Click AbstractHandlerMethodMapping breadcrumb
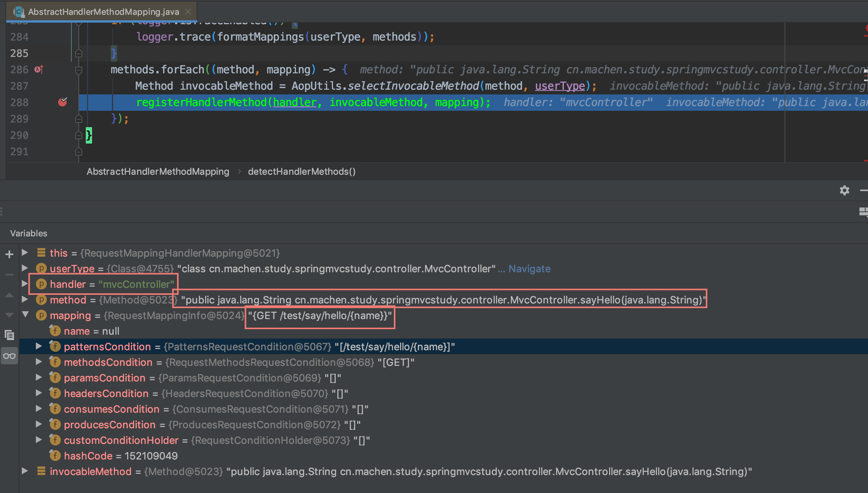 pyautogui.click(x=158, y=172)
